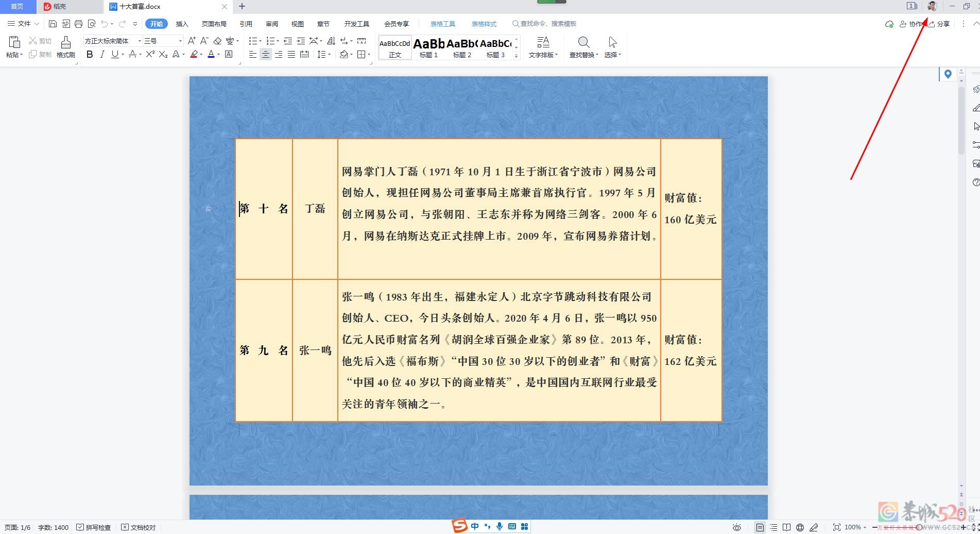Click the Sort (A-Z) icon
This screenshot has height=534, width=980.
331,41
